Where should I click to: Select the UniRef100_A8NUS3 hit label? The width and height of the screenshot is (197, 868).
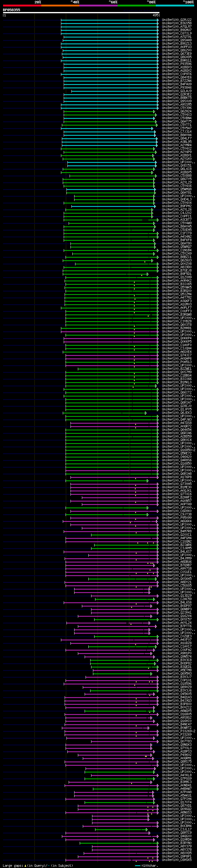177,812
